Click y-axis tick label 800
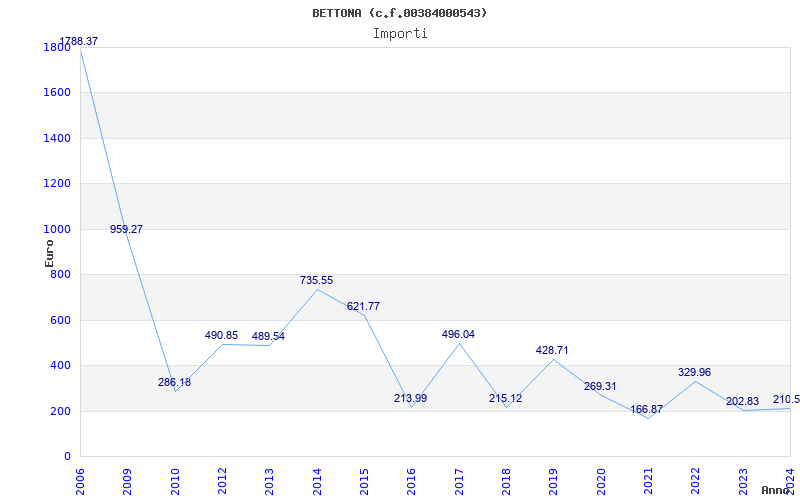The width and height of the screenshot is (800, 500). (61, 275)
